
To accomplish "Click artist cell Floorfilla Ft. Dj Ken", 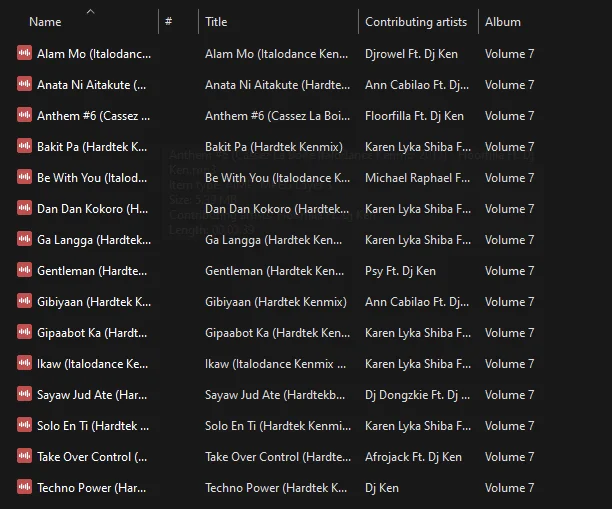I will (415, 116).
